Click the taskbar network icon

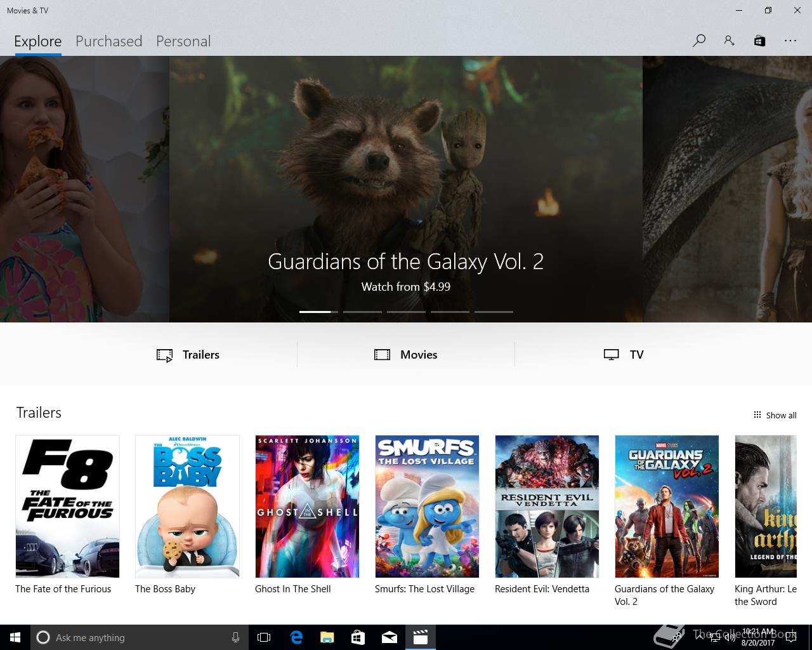point(715,637)
